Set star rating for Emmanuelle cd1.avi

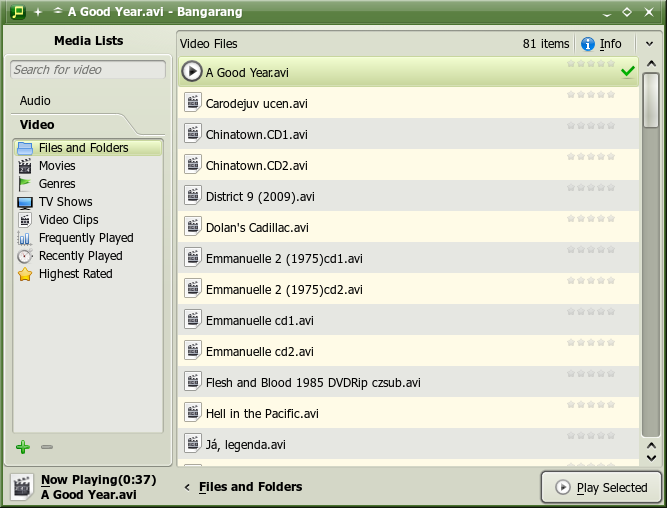coord(591,312)
